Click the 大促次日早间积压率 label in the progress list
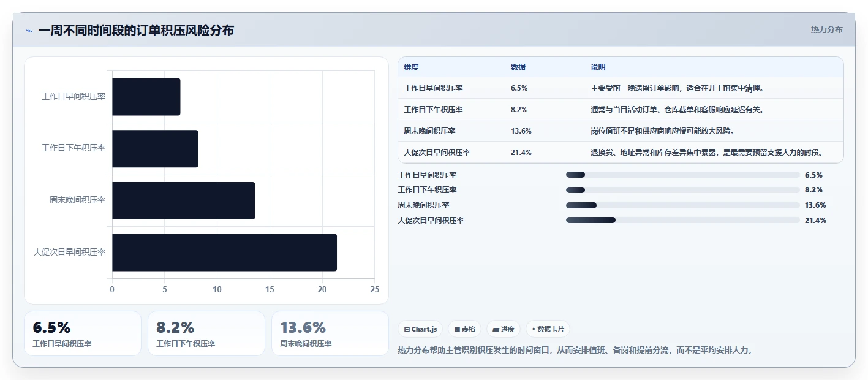The image size is (868, 380). 431,220
